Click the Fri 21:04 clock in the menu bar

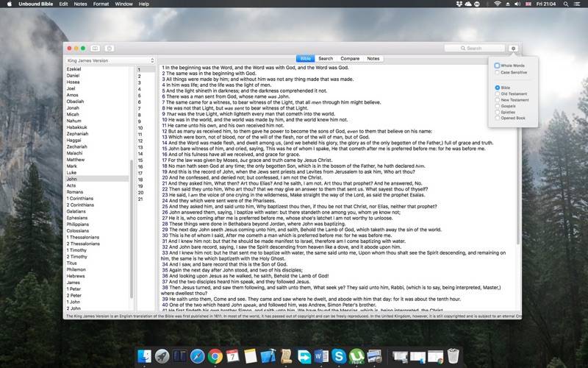tap(546, 4)
